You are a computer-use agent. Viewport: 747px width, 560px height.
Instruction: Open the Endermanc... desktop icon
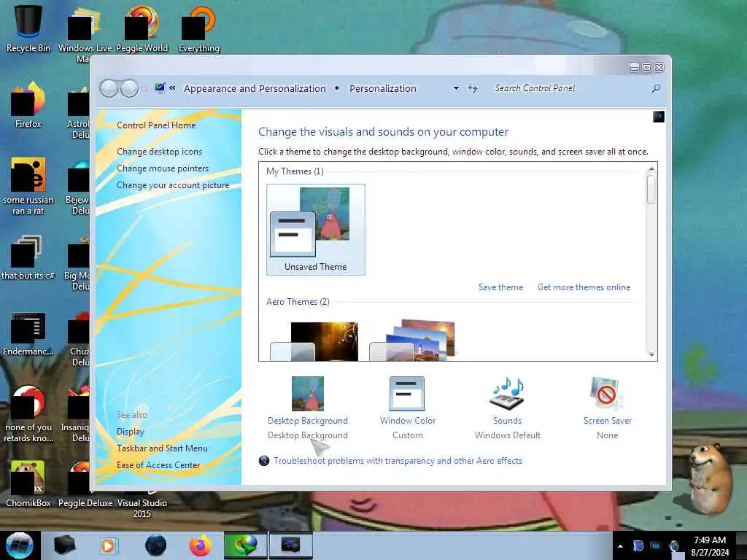point(28,333)
